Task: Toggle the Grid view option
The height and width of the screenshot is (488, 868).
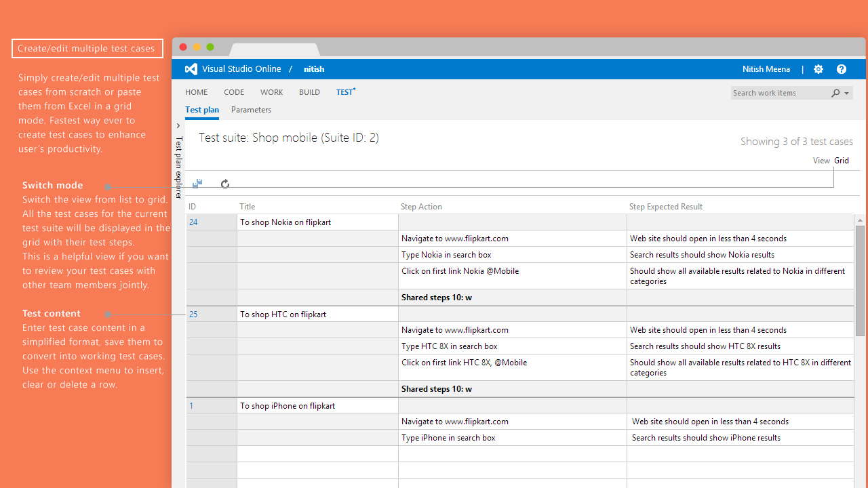Action: 842,161
